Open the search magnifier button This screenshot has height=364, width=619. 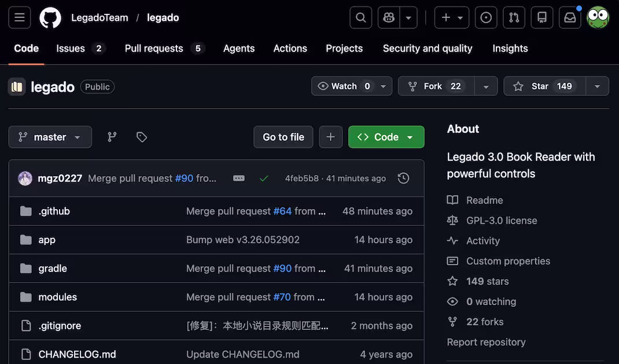tap(360, 18)
